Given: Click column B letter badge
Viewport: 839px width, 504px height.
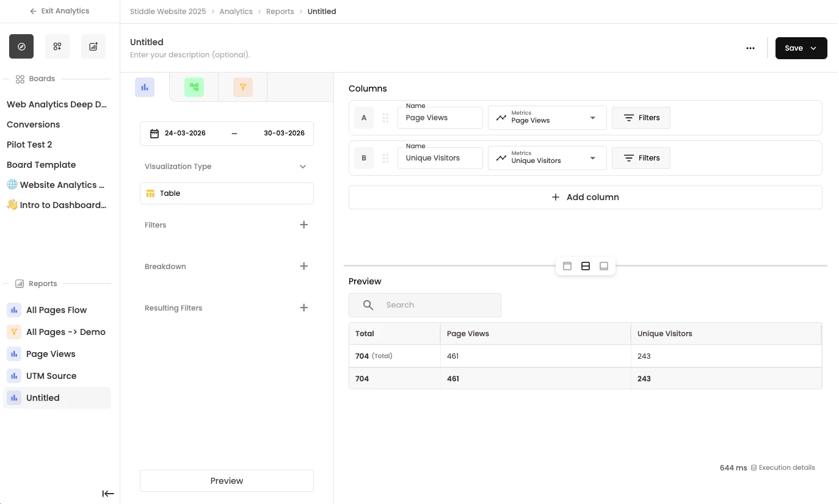Looking at the screenshot, I should tap(364, 158).
